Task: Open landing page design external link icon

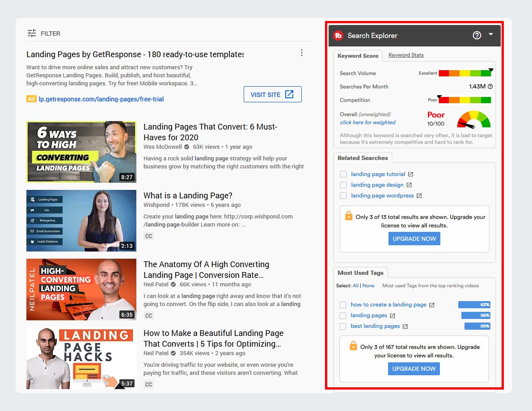Action: coord(409,185)
